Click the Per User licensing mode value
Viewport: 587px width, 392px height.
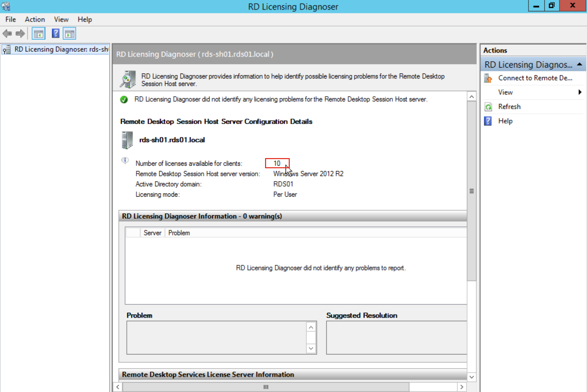pyautogui.click(x=285, y=195)
